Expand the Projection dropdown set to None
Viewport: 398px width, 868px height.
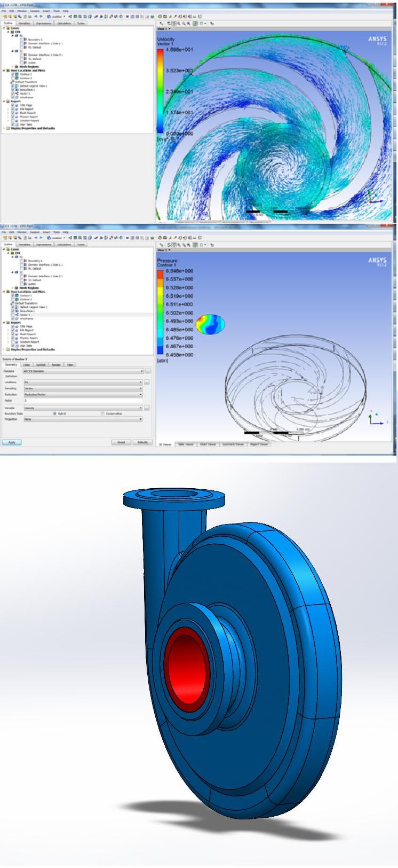pyautogui.click(x=83, y=419)
